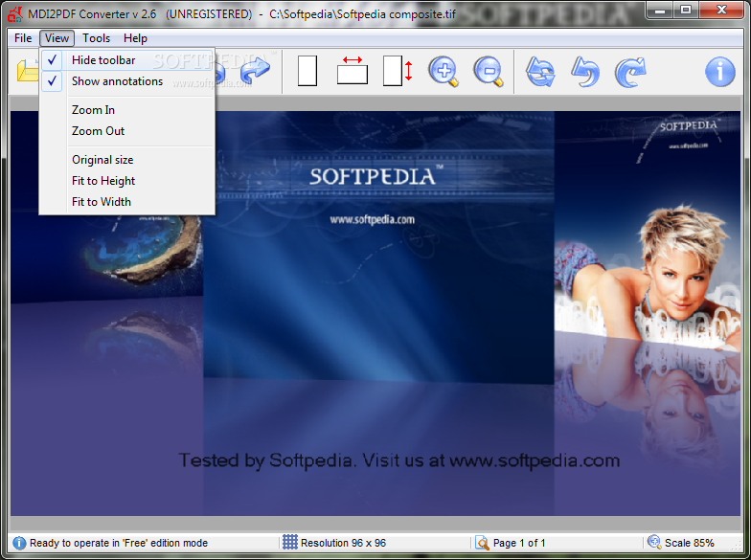Click the Zoom In magnifier icon

click(x=444, y=72)
